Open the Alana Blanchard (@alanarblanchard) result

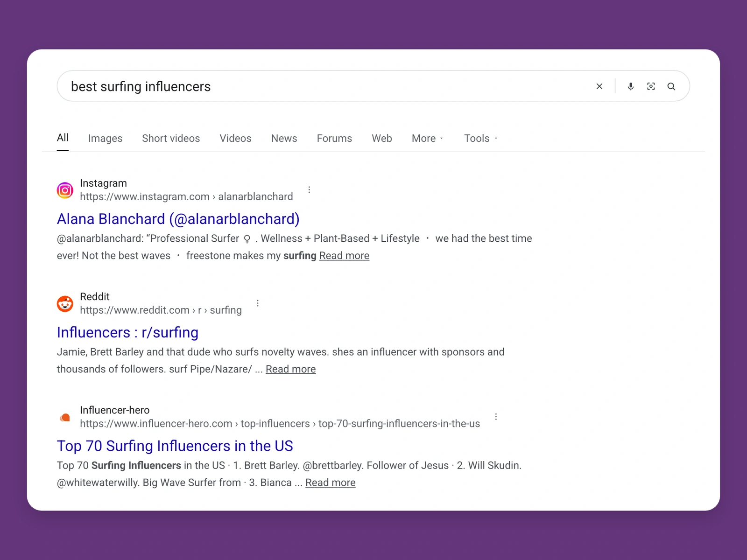[x=178, y=219]
